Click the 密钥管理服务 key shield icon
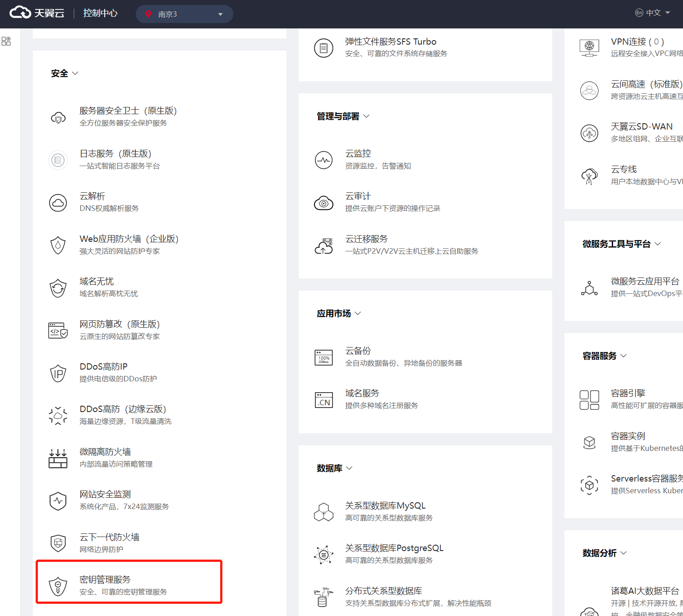Viewport: 683px width, 616px height. pyautogui.click(x=58, y=586)
